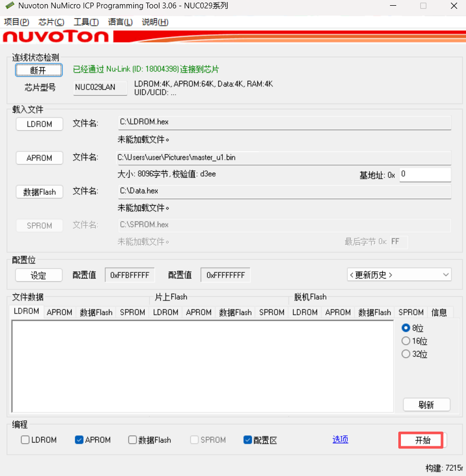
Task: Check the 数据Flash programming checkbox
Action: coord(133,440)
